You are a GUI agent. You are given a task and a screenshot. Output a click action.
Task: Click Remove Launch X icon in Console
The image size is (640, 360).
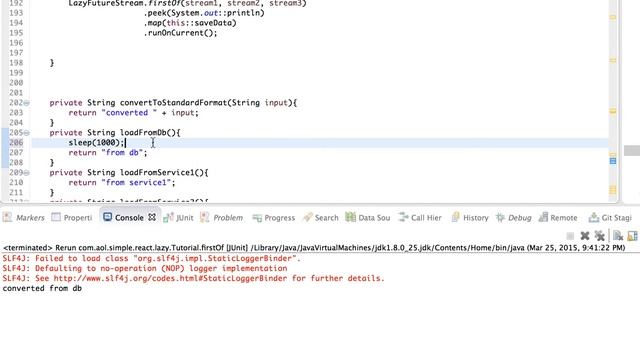(x=585, y=236)
